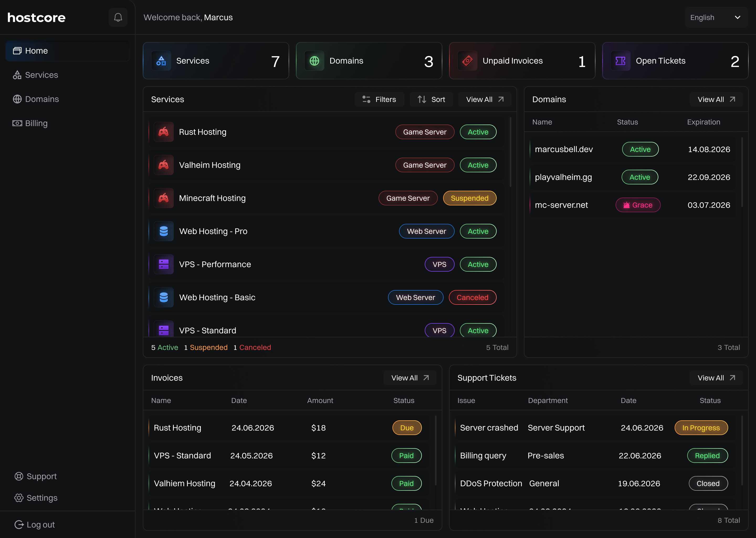Click the Log out arrow icon
Image resolution: width=756 pixels, height=538 pixels.
click(19, 524)
